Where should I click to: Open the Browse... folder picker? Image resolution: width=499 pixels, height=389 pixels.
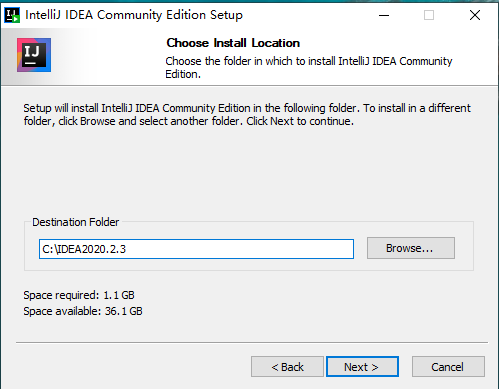(411, 248)
